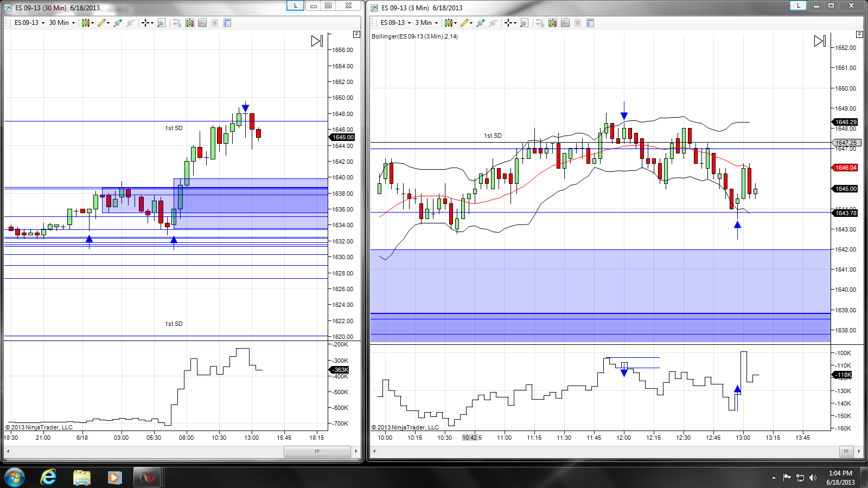868x488 pixels.
Task: Toggle the F scale button on 3 Min chart
Action: [x=859, y=34]
